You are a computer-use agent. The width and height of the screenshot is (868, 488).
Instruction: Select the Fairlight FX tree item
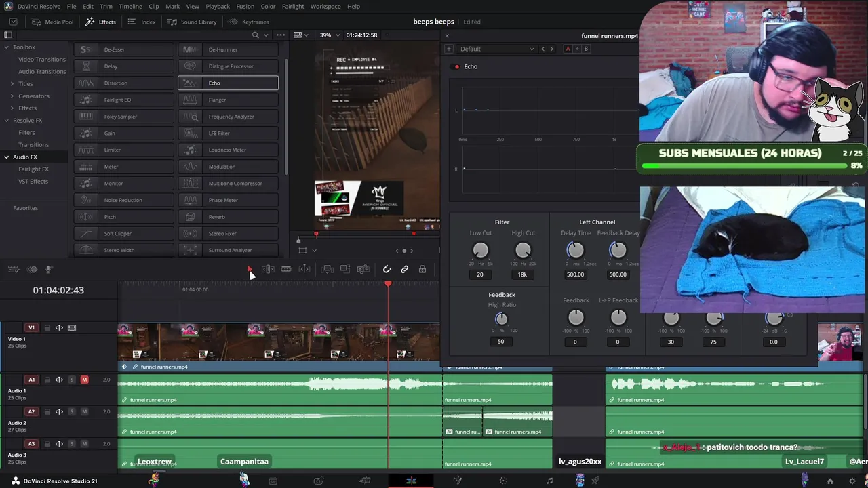(x=33, y=169)
